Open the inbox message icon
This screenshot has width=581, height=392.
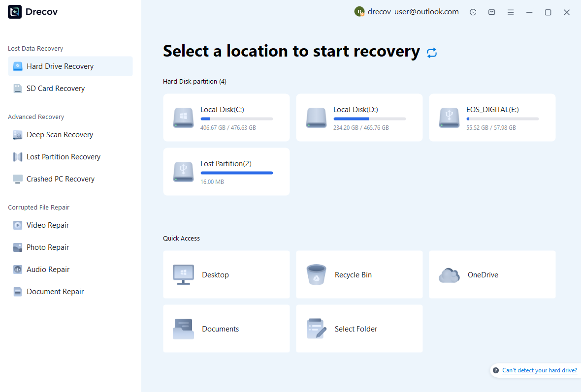tap(491, 12)
